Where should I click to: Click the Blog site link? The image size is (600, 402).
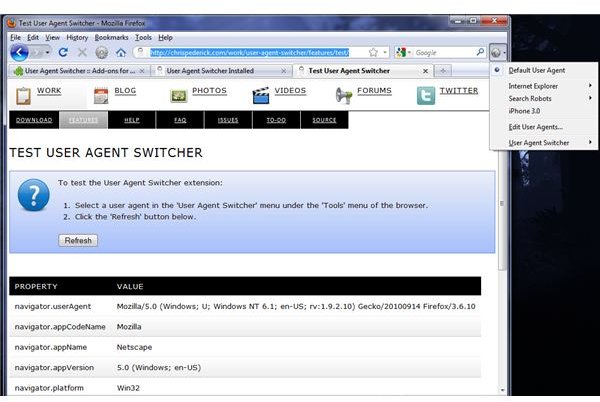pyautogui.click(x=125, y=91)
